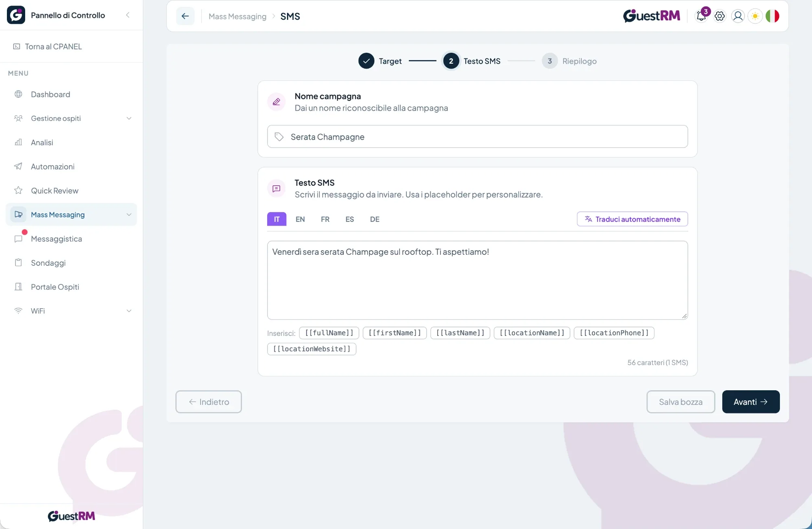The height and width of the screenshot is (529, 812).
Task: Click Torna al CPANEL link
Action: (48, 47)
